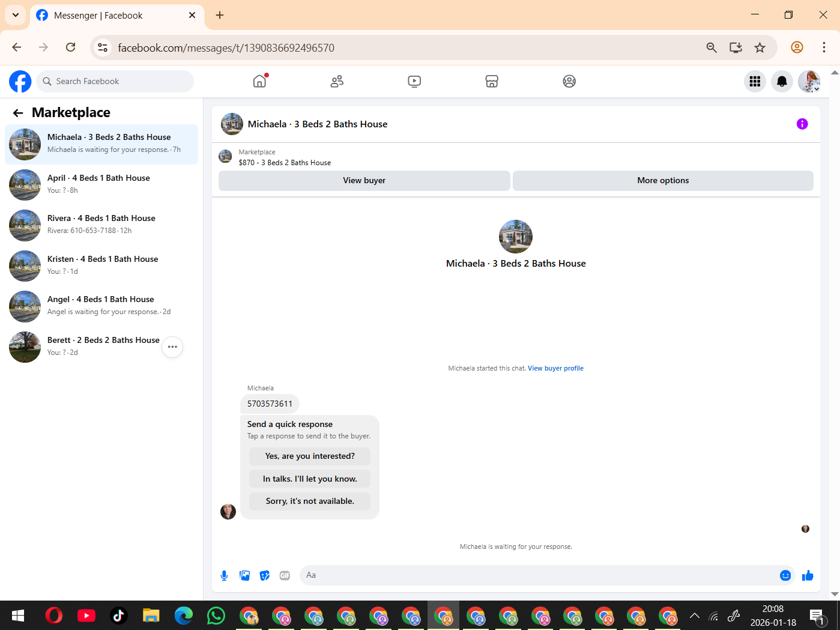Launch TikTok from the taskbar
The image size is (840, 630).
pos(118,616)
